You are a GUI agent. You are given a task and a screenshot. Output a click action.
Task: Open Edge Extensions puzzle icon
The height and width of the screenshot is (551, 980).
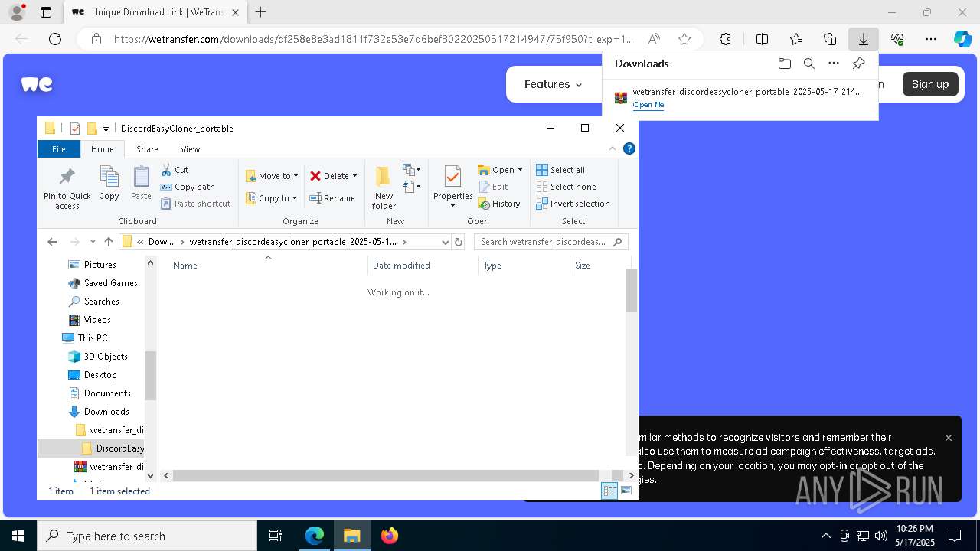click(725, 39)
